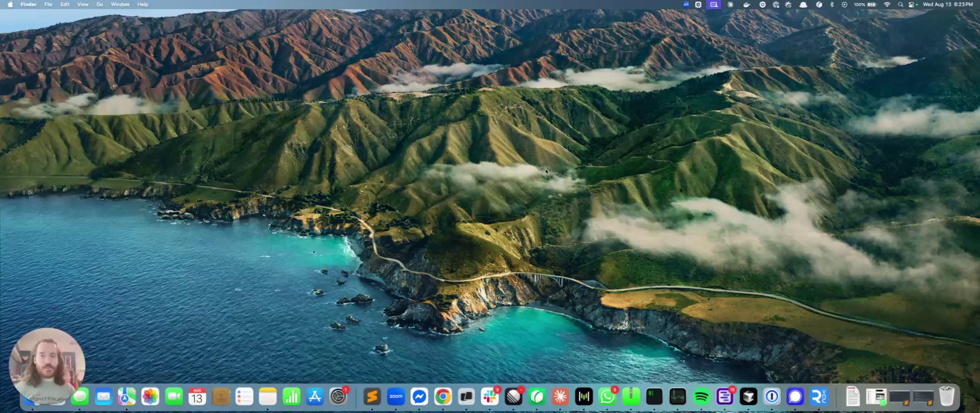This screenshot has height=413, width=980.
Task: Open the Zoom menu bar status icon
Action: (x=686, y=5)
